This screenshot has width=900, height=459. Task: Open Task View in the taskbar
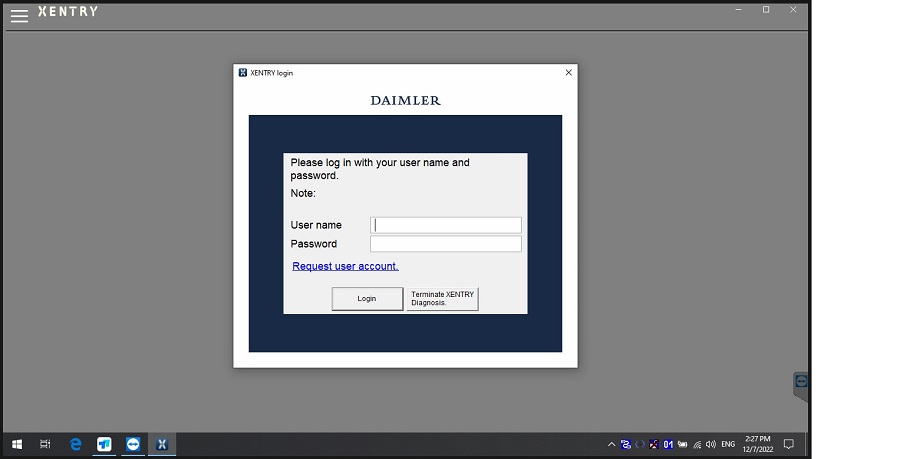click(x=45, y=444)
